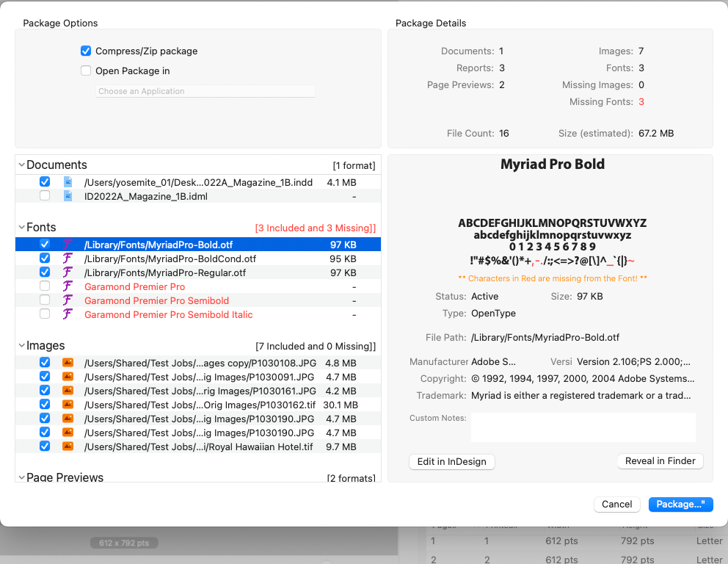Click the font icon beside Garamond Premier Pro Semibold Italic
This screenshot has height=564, width=728.
68,314
